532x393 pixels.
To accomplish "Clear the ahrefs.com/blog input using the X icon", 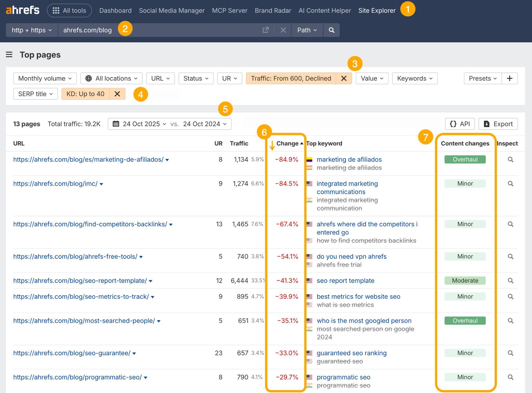I will click(283, 30).
